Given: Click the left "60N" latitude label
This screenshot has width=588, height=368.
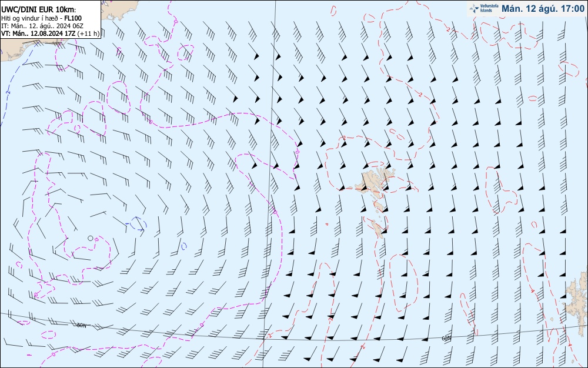Looking at the screenshot, I should pyautogui.click(x=81, y=326).
